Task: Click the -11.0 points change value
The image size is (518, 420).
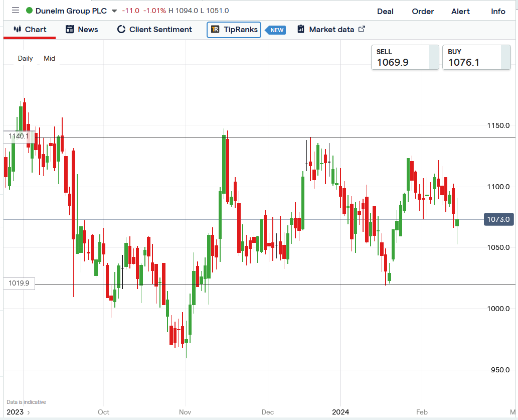Action: [131, 11]
